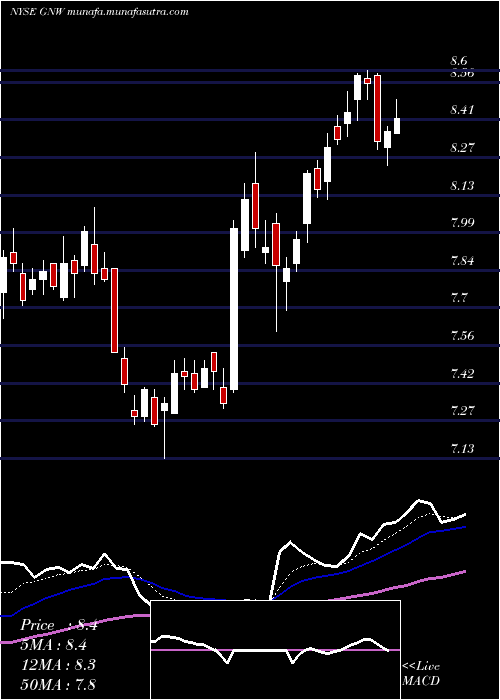Click the 8.27 price axis label
500x700 pixels.
point(462,147)
